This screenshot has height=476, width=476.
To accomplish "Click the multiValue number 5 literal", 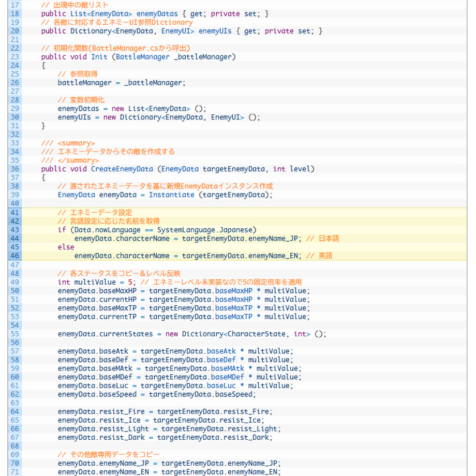I will 130,282.
